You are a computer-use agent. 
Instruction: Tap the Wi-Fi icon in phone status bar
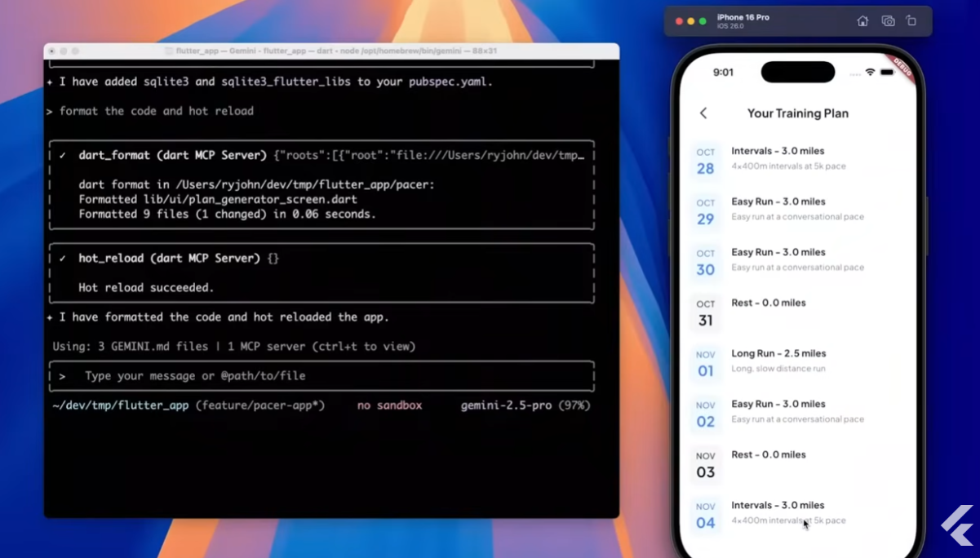[870, 73]
